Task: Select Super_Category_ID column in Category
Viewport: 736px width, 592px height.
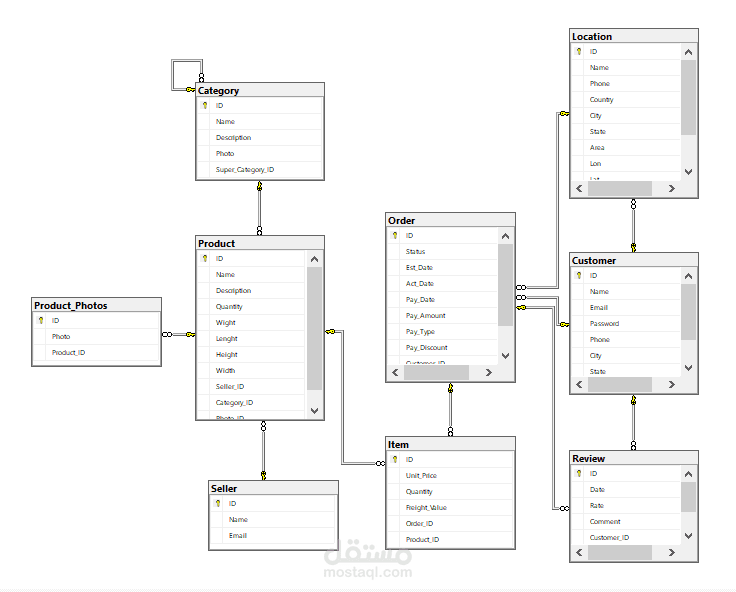Action: [260, 169]
